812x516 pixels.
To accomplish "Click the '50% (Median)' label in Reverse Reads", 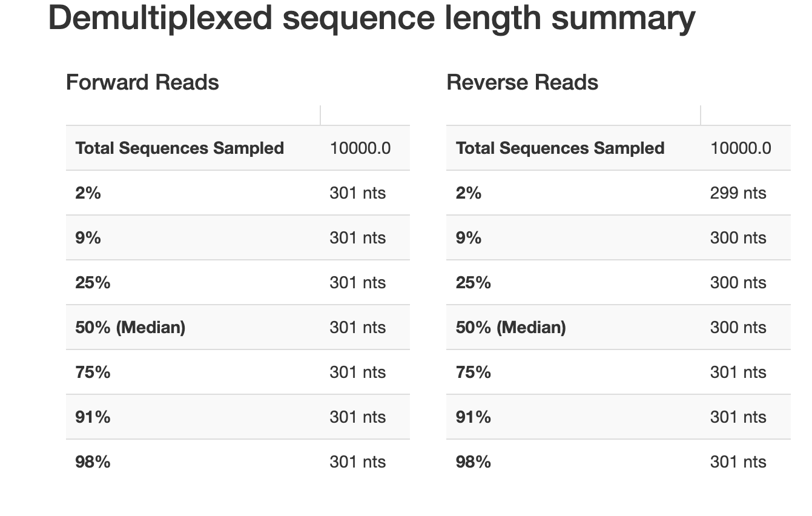I will (x=510, y=328).
